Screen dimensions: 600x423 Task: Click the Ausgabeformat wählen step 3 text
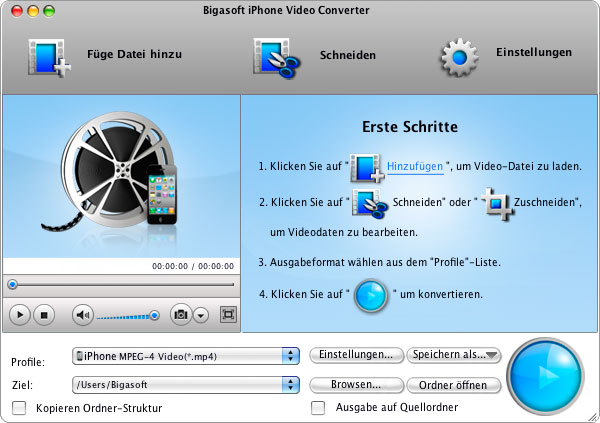coord(379,262)
